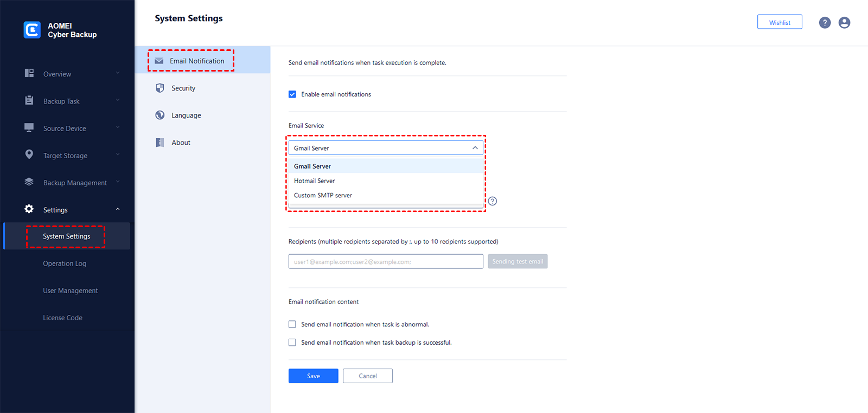Click the Wishlist button
This screenshot has width=868, height=413.
click(x=779, y=22)
